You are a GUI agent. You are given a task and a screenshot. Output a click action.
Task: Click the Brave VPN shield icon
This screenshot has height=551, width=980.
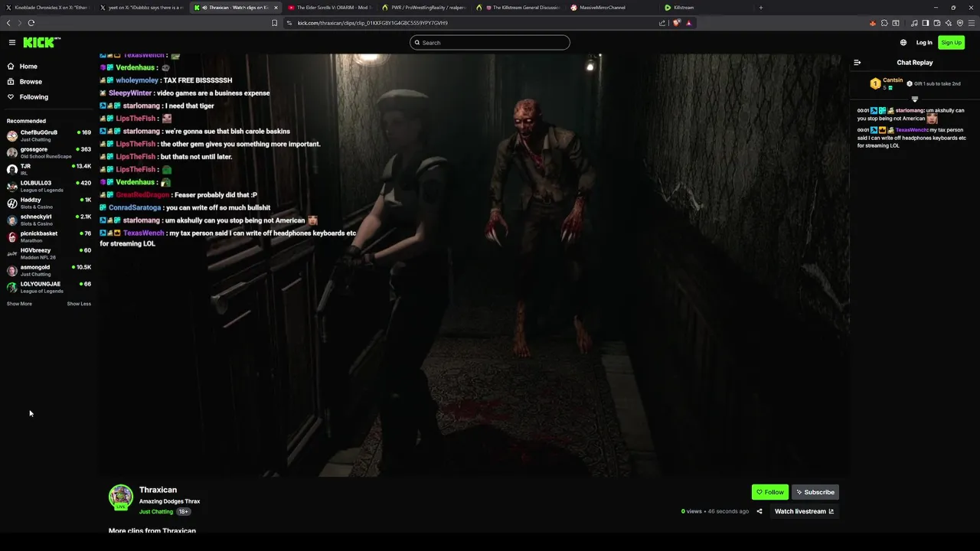[960, 23]
